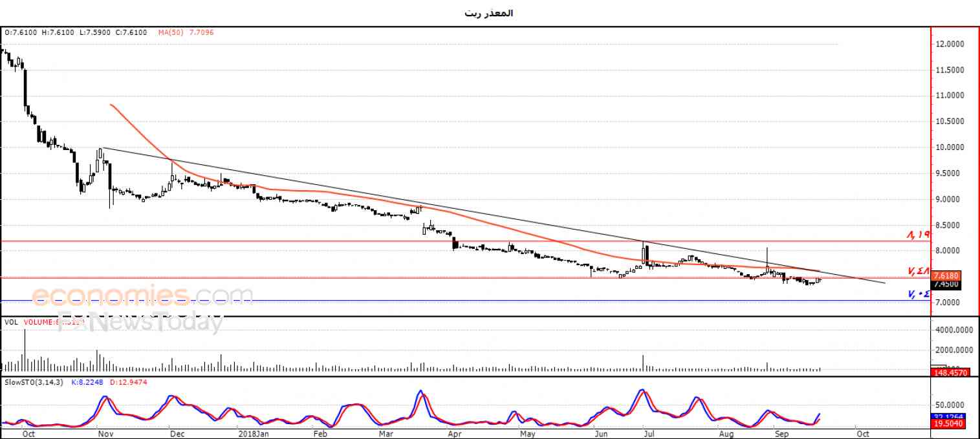The height and width of the screenshot is (439, 980).
Task: Click the VOL panel label
Action: pyautogui.click(x=11, y=321)
